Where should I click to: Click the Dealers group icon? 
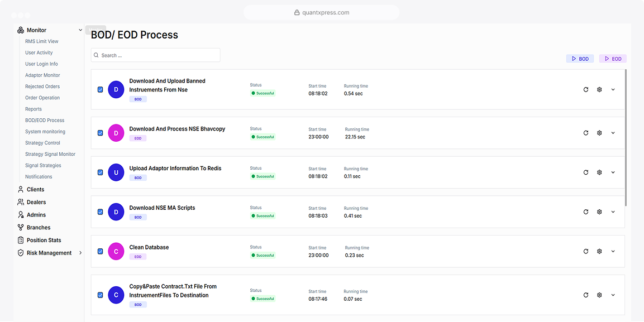pyautogui.click(x=21, y=202)
